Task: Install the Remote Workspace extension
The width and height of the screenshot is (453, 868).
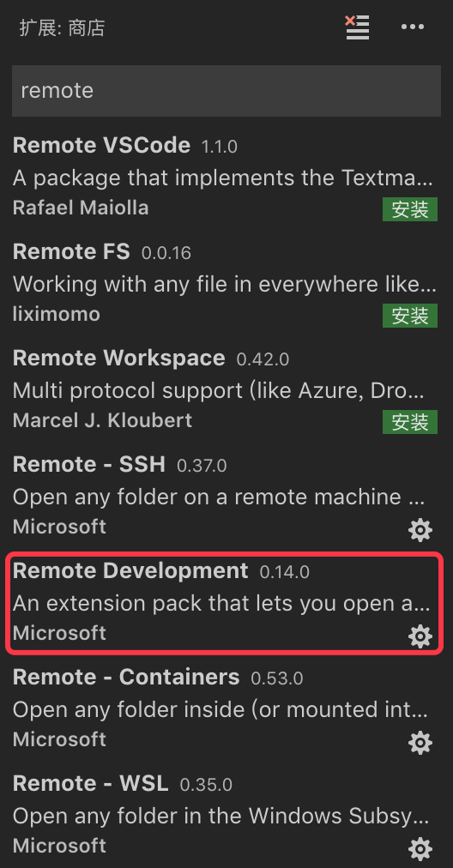Action: pyautogui.click(x=410, y=422)
